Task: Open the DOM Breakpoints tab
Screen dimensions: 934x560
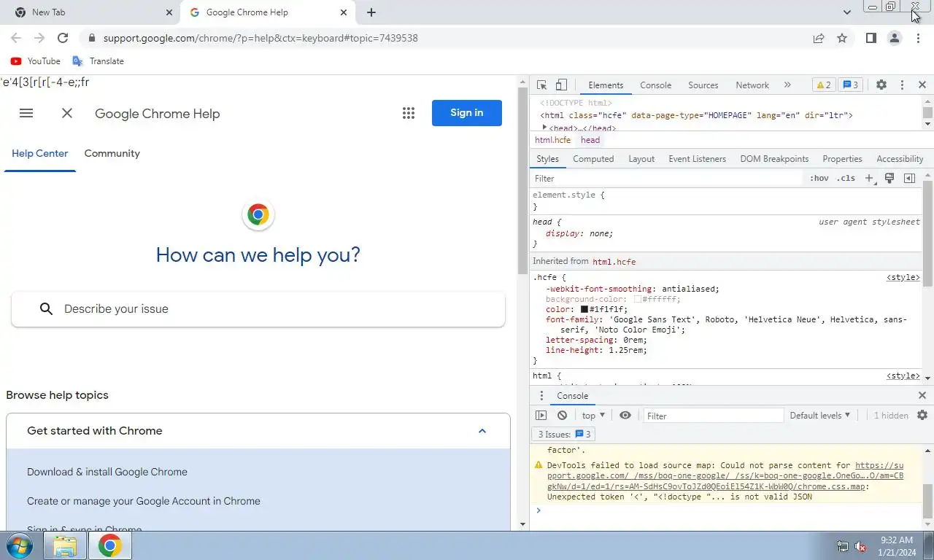Action: 774,159
